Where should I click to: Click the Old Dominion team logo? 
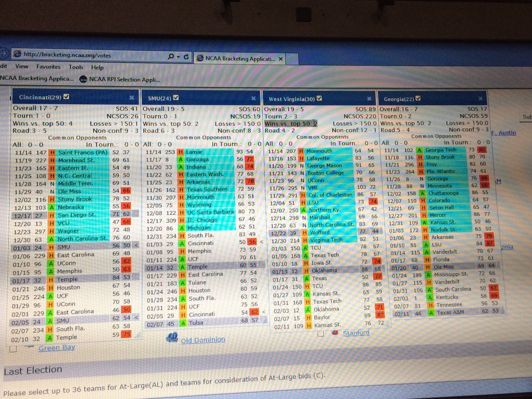click(172, 338)
